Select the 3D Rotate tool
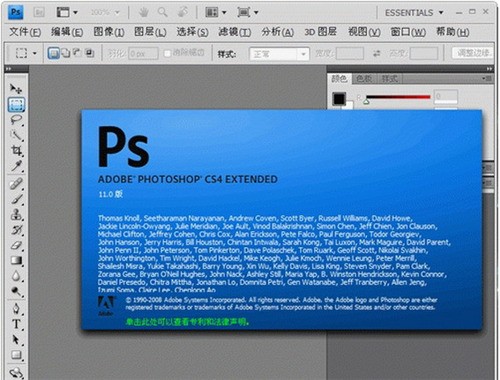Image resolution: width=500 pixels, height=380 pixels. click(16, 373)
